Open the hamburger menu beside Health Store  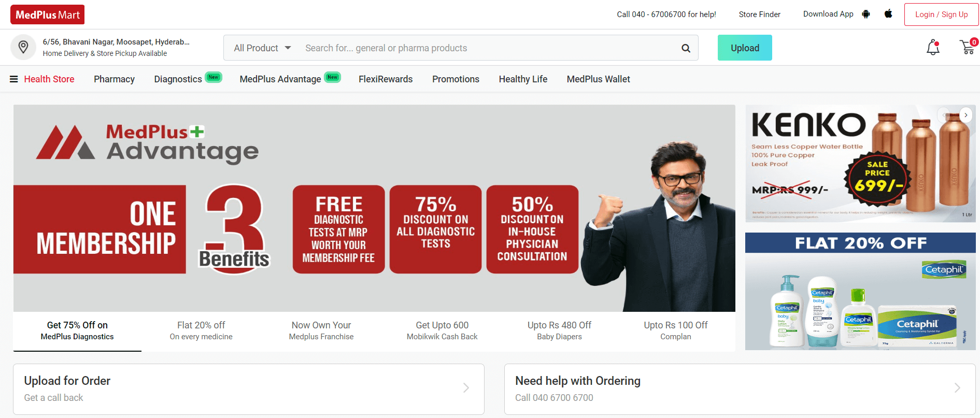coord(14,79)
